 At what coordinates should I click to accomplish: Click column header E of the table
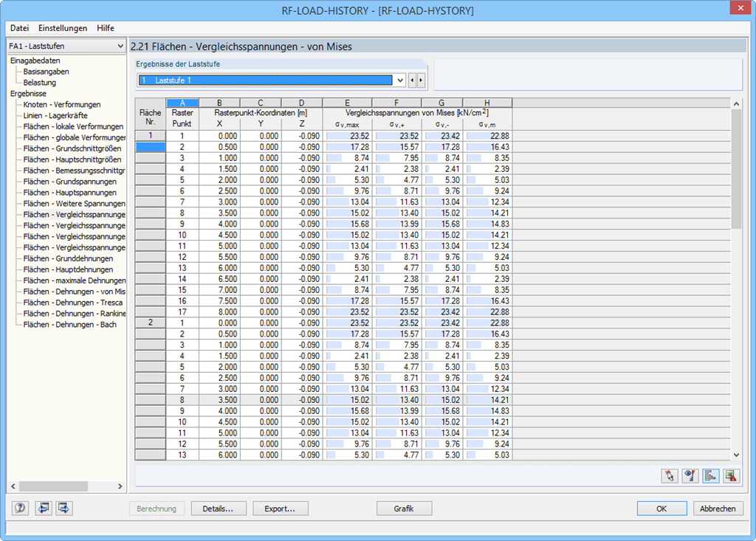coord(347,103)
